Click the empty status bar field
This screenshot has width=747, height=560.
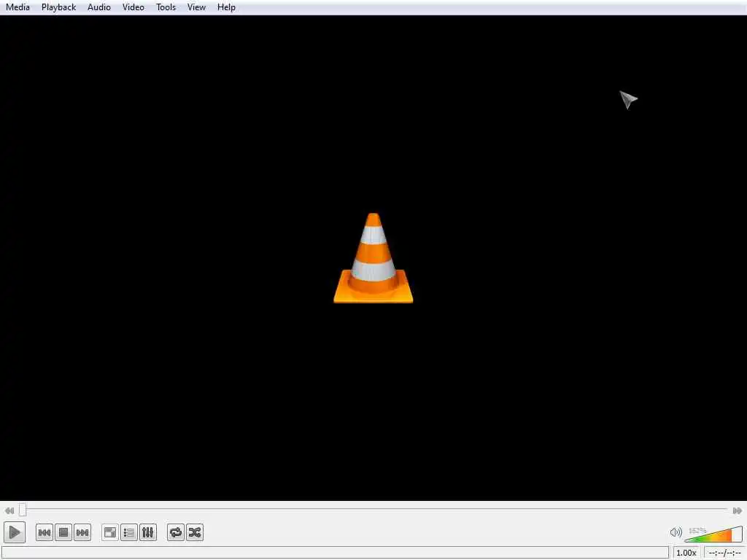(336, 553)
